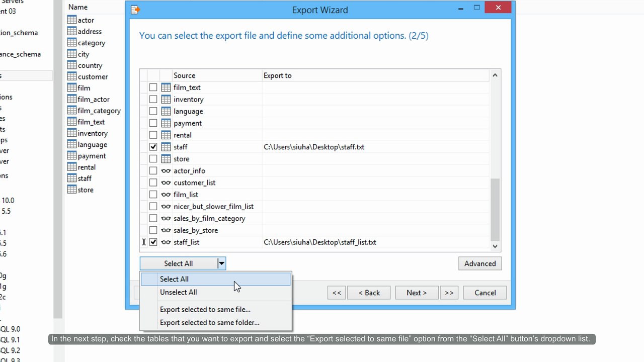The image size is (644, 362).
Task: Check the inventory checkbox in wizard
Action: tap(153, 100)
